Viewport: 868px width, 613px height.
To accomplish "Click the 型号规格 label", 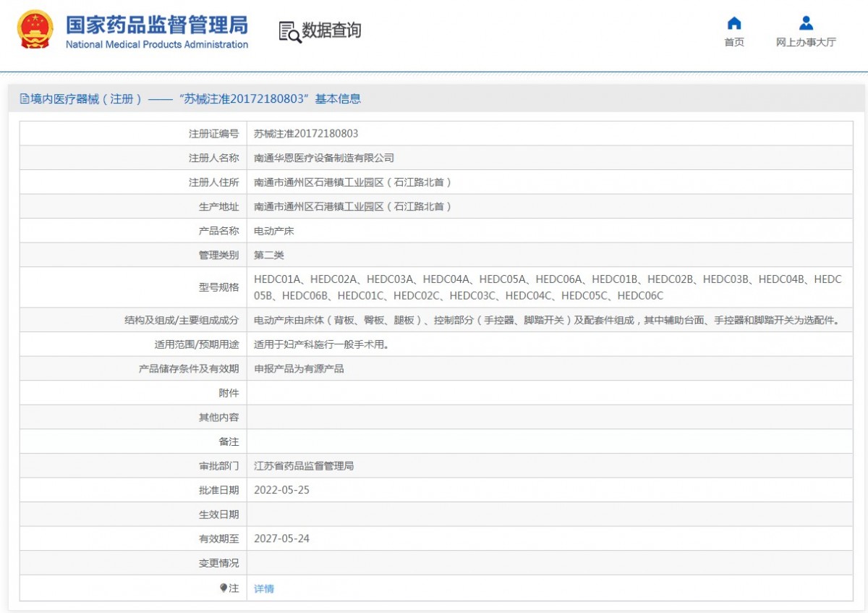I will [x=218, y=287].
